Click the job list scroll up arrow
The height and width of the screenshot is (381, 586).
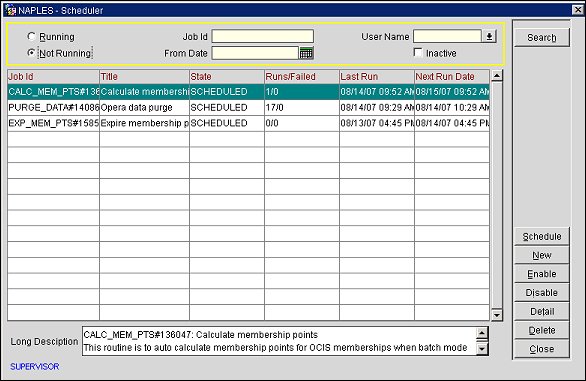497,76
